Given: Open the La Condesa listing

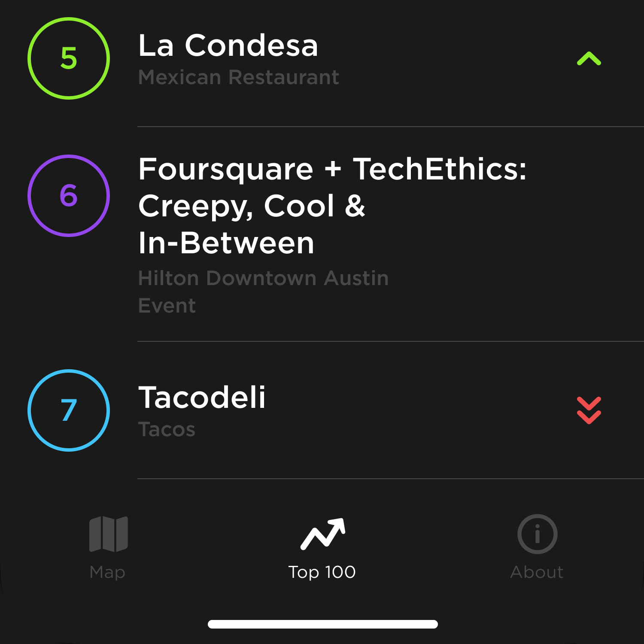Looking at the screenshot, I should tap(228, 46).
